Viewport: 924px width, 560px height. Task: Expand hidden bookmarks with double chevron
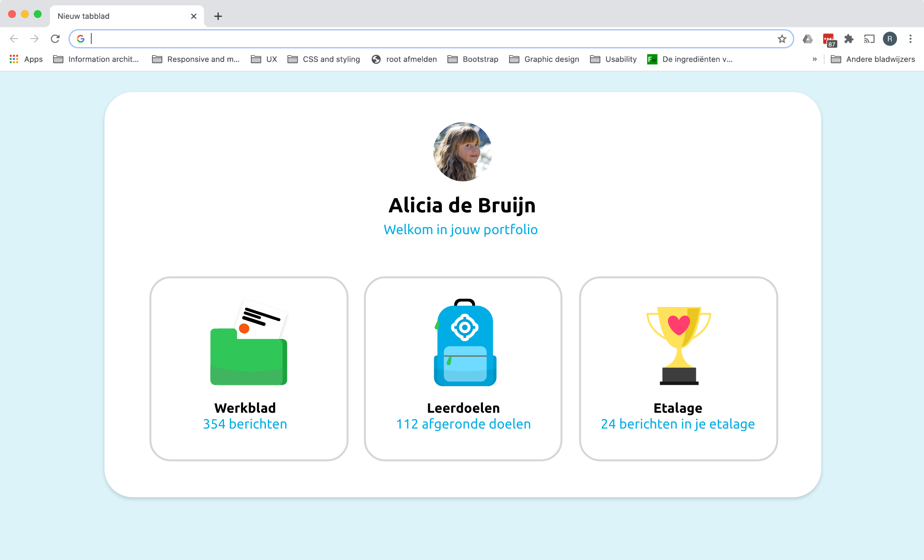click(x=814, y=59)
